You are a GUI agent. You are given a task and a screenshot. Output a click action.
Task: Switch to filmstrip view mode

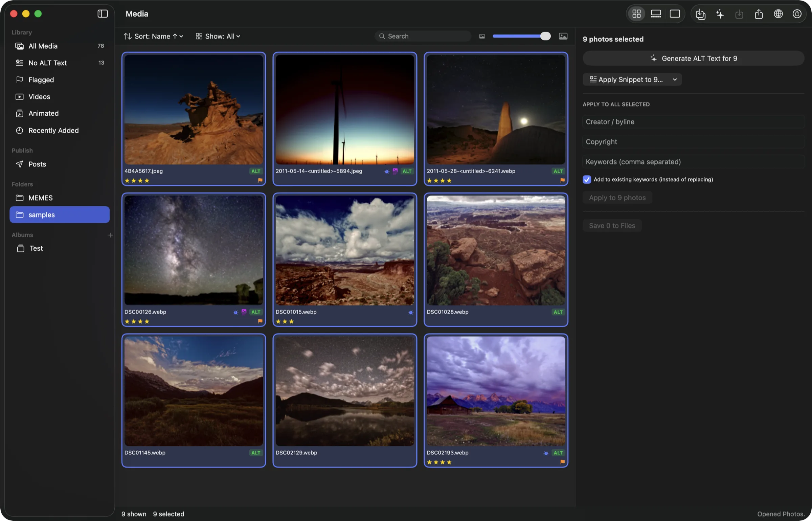click(x=656, y=14)
